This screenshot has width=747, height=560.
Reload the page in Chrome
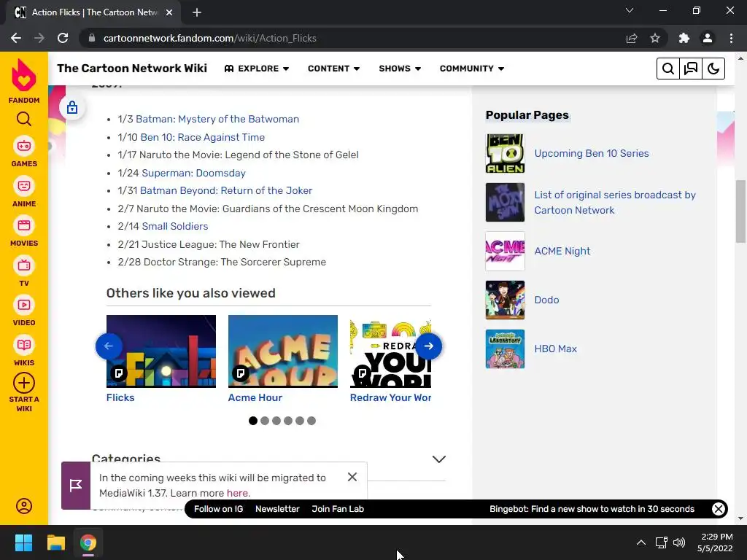click(x=63, y=38)
